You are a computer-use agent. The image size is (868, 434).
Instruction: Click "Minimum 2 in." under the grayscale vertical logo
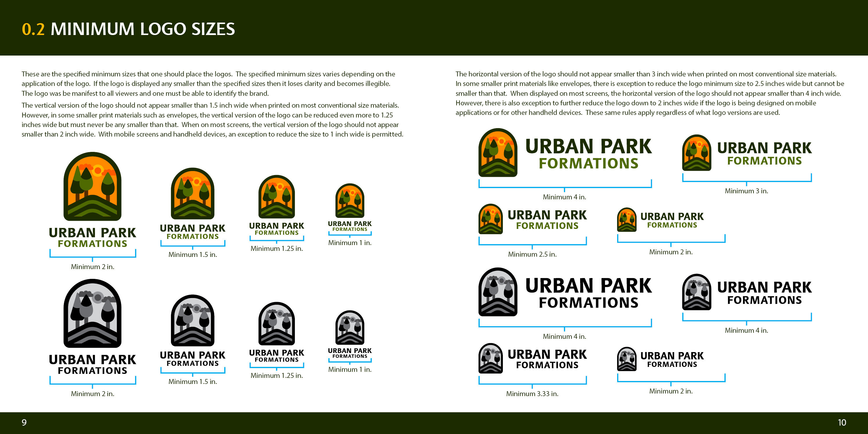pyautogui.click(x=92, y=394)
